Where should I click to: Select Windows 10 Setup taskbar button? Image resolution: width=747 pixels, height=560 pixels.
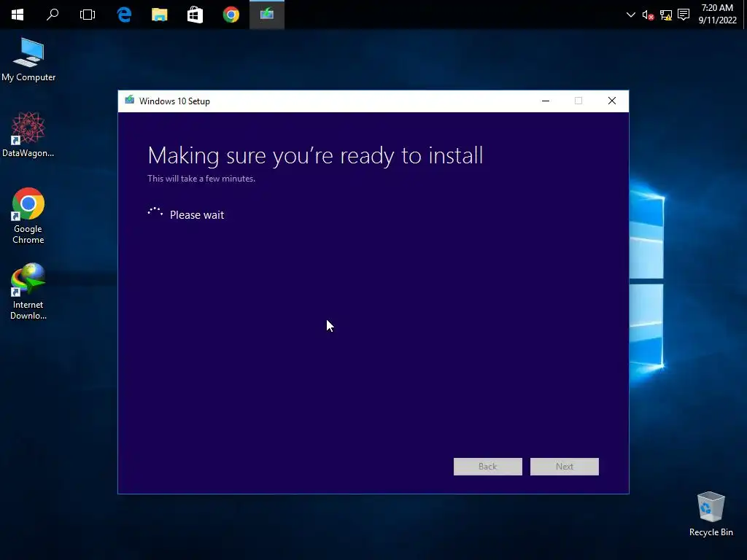pyautogui.click(x=267, y=15)
